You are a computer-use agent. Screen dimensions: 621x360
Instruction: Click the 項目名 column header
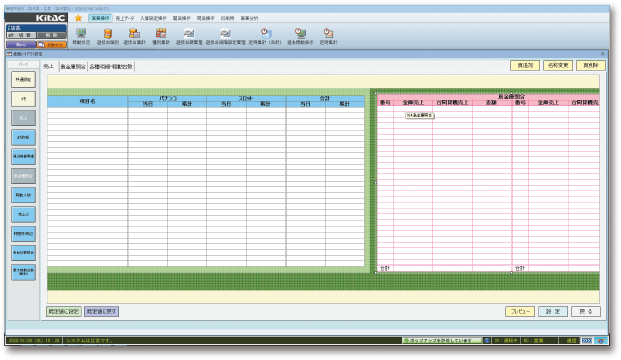(88, 101)
